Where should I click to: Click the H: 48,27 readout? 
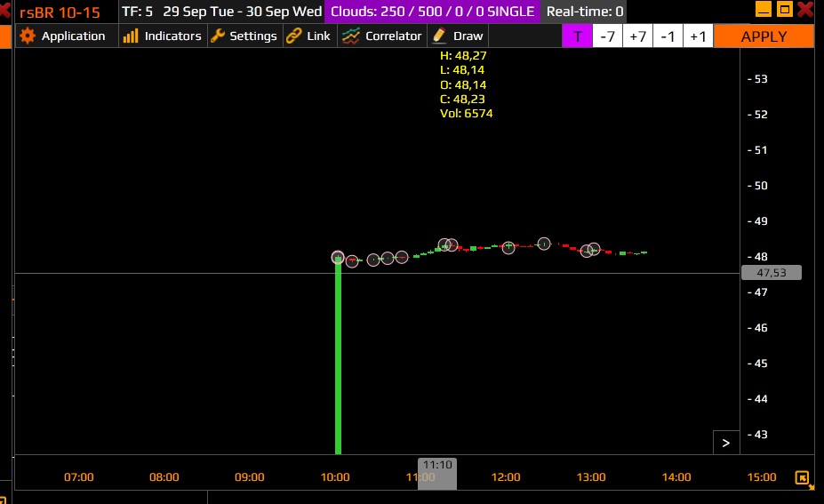tap(463, 56)
